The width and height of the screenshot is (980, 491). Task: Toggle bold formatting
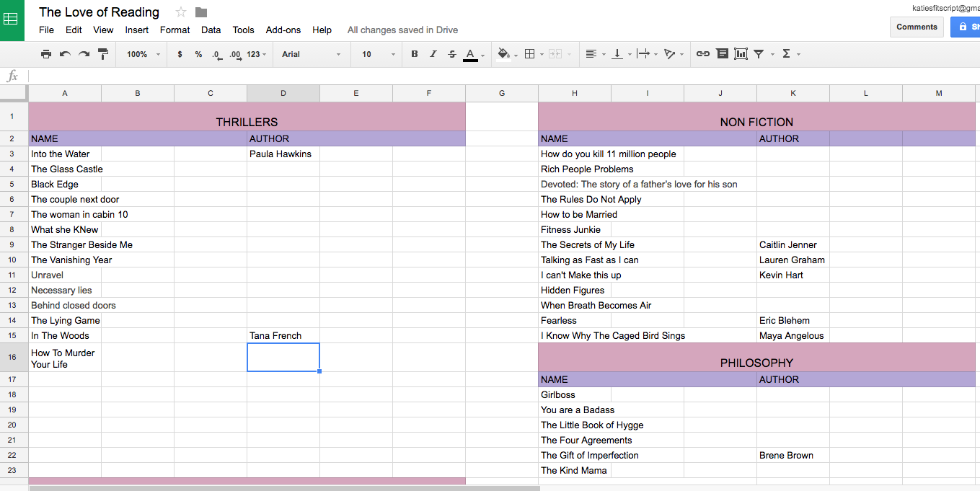click(x=414, y=54)
